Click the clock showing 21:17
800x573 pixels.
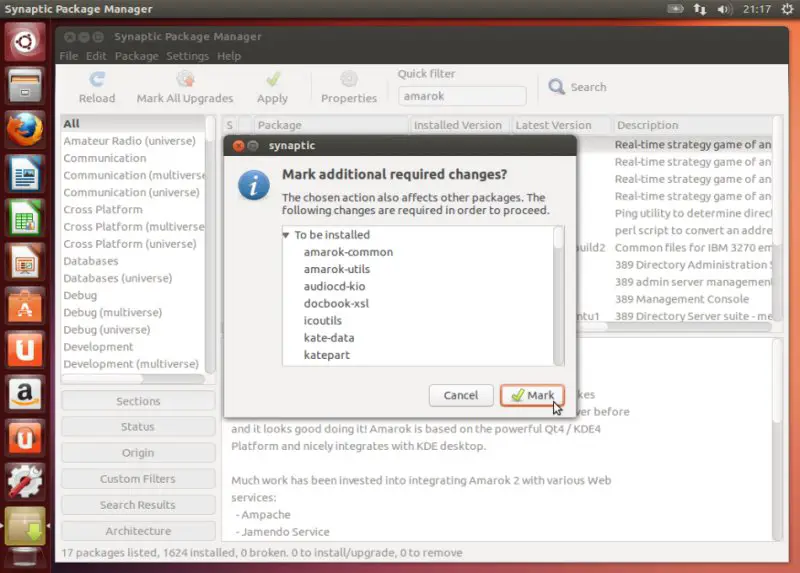pyautogui.click(x=757, y=9)
